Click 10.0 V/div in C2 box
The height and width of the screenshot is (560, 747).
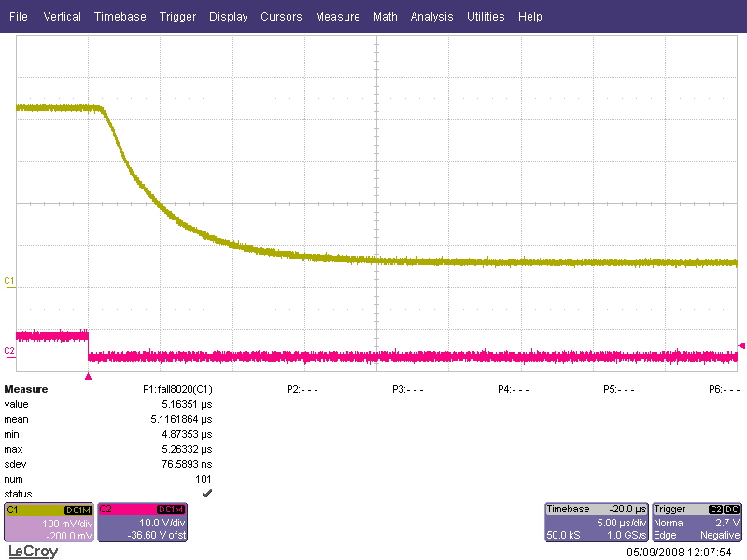tap(162, 523)
